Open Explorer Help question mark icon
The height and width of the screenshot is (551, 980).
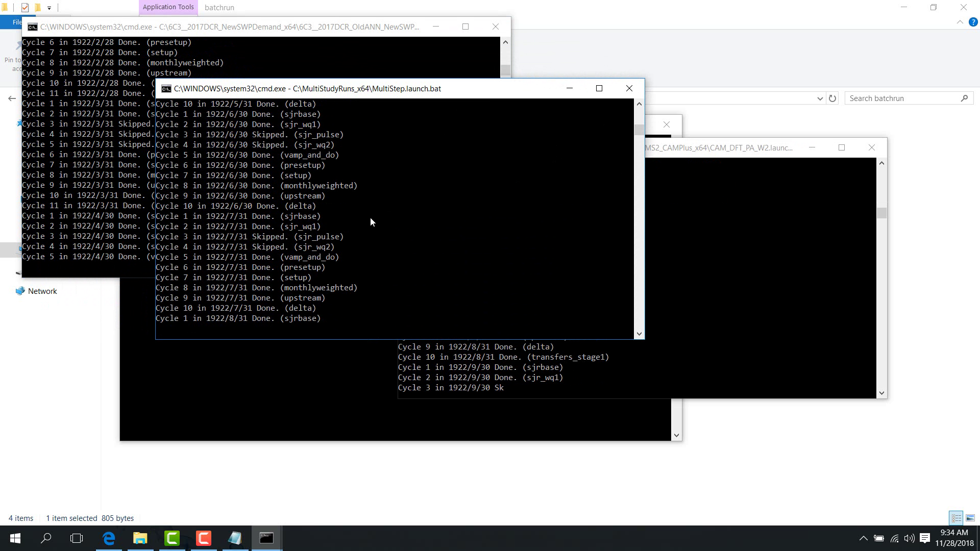point(973,22)
